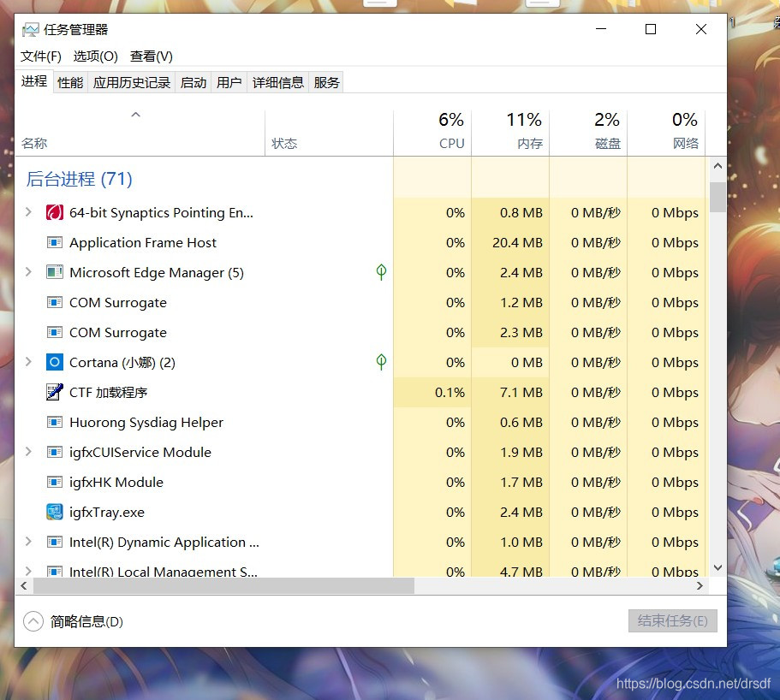Click the Synaptics Pointing process icon

click(54, 213)
